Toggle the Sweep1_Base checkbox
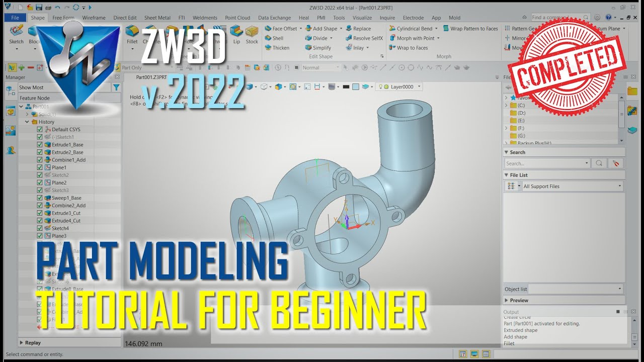This screenshot has height=362, width=644. click(x=40, y=198)
